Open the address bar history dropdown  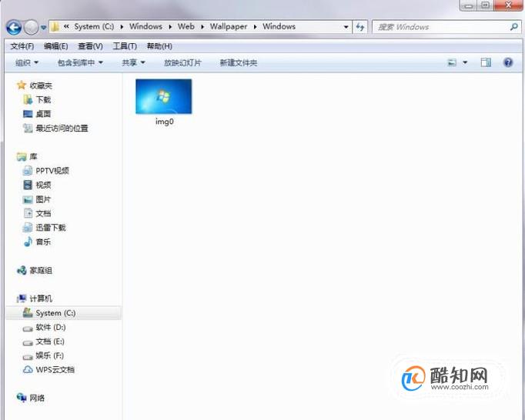pyautogui.click(x=346, y=27)
